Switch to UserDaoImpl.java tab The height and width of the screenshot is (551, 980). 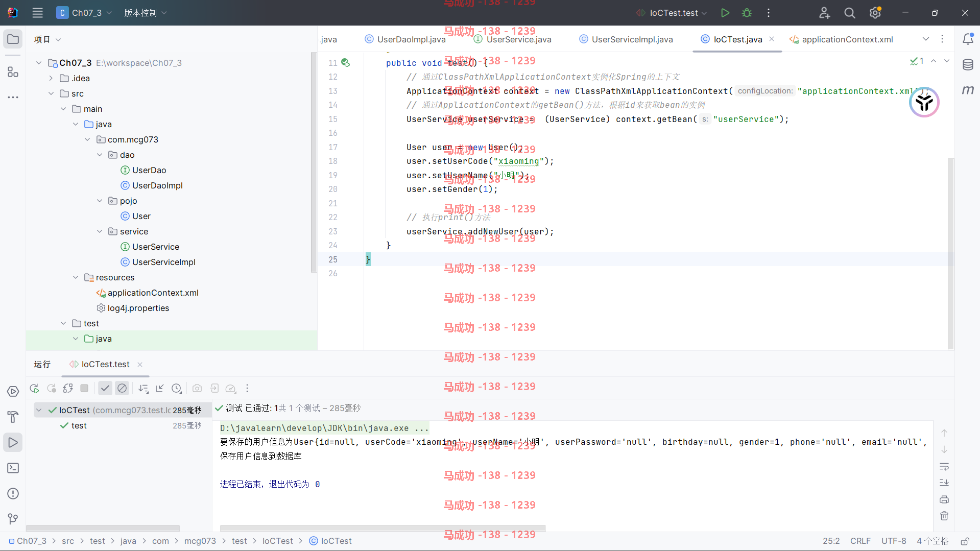pos(405,39)
